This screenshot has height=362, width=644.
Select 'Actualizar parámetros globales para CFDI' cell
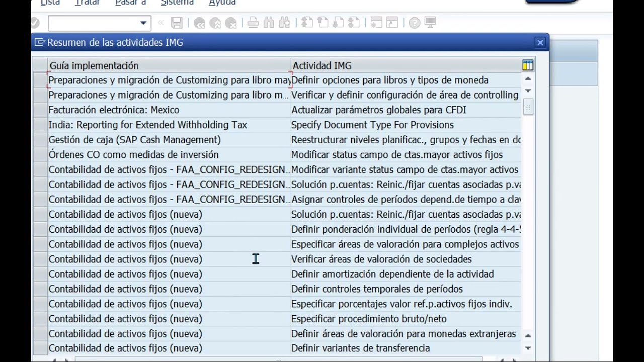(x=406, y=110)
